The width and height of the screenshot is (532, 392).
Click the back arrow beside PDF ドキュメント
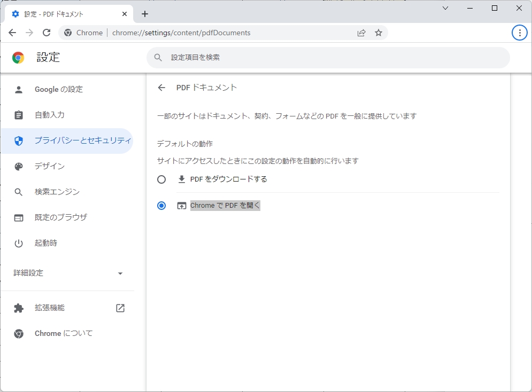point(161,88)
